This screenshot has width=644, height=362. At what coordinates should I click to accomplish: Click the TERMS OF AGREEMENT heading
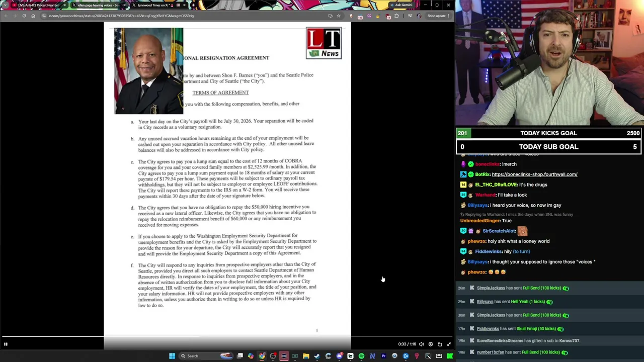point(220,93)
